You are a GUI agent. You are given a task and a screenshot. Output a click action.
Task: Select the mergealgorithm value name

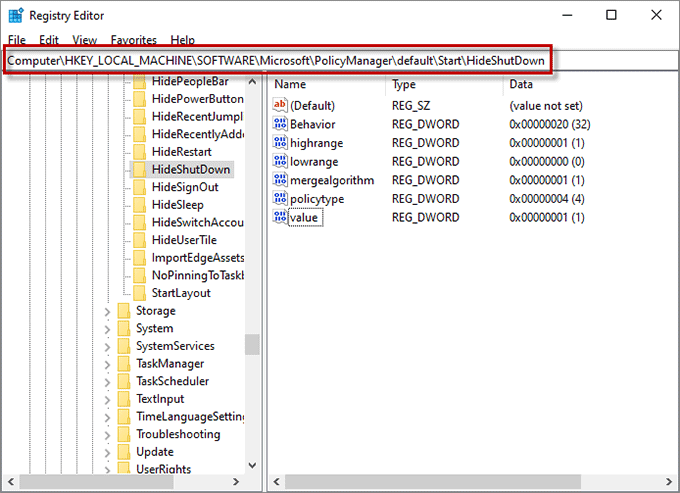coord(332,180)
